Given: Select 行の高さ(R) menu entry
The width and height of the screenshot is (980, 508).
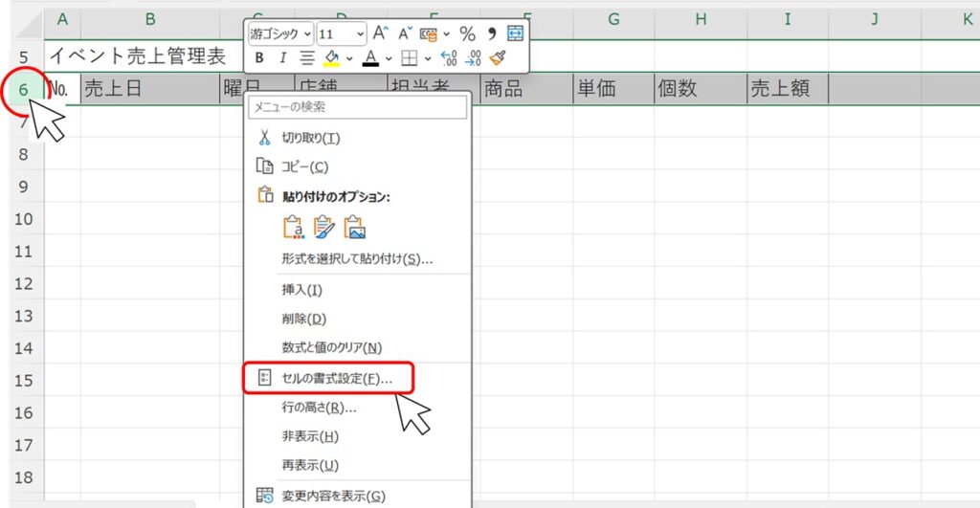Looking at the screenshot, I should (319, 408).
